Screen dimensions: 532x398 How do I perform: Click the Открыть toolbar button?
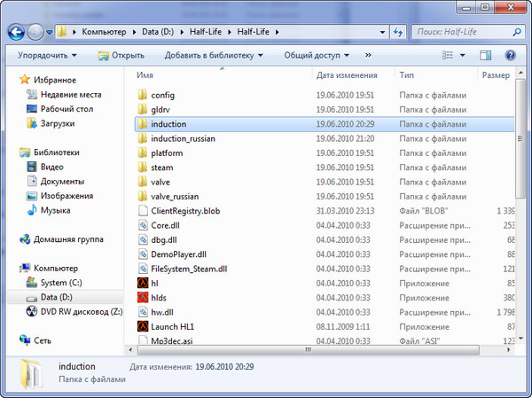point(121,55)
